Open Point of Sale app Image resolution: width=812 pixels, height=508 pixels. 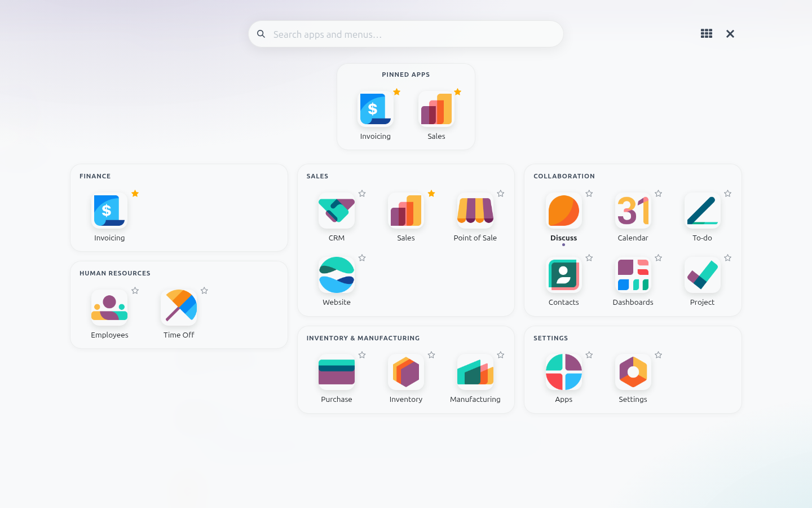click(x=475, y=211)
